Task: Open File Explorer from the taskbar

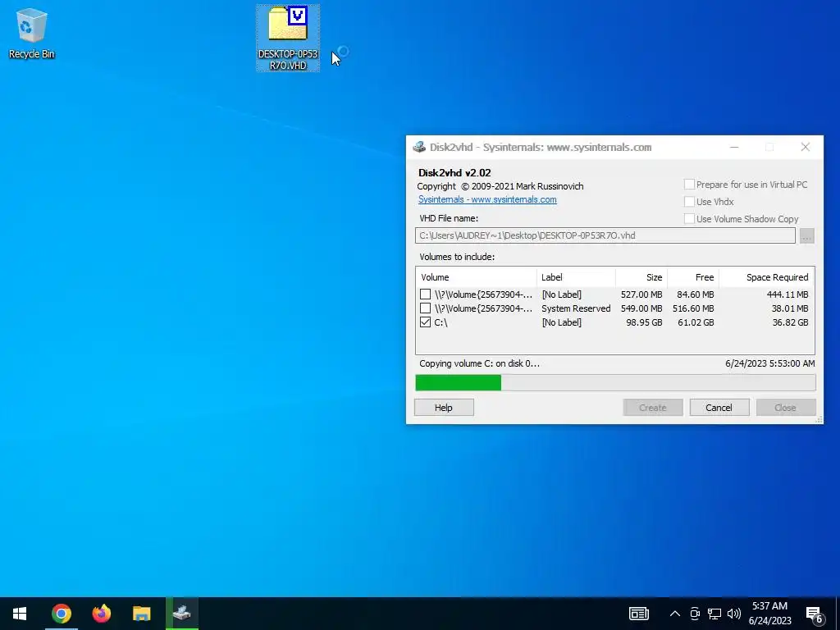Action: coord(141,614)
